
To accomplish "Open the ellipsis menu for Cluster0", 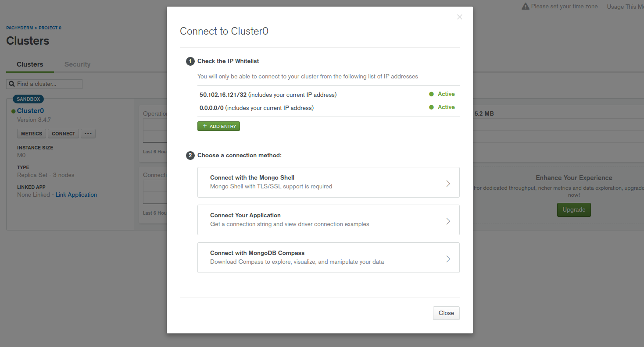I will point(88,134).
